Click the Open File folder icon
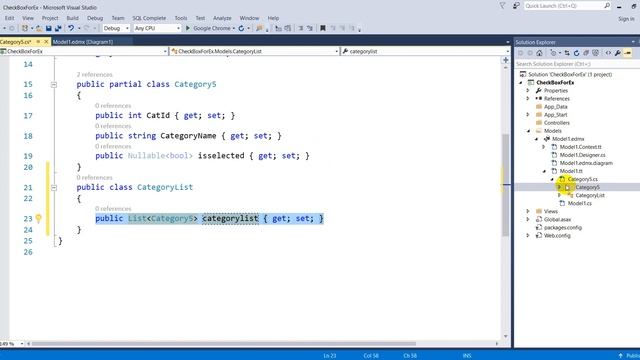The image size is (640, 360). [x=39, y=28]
